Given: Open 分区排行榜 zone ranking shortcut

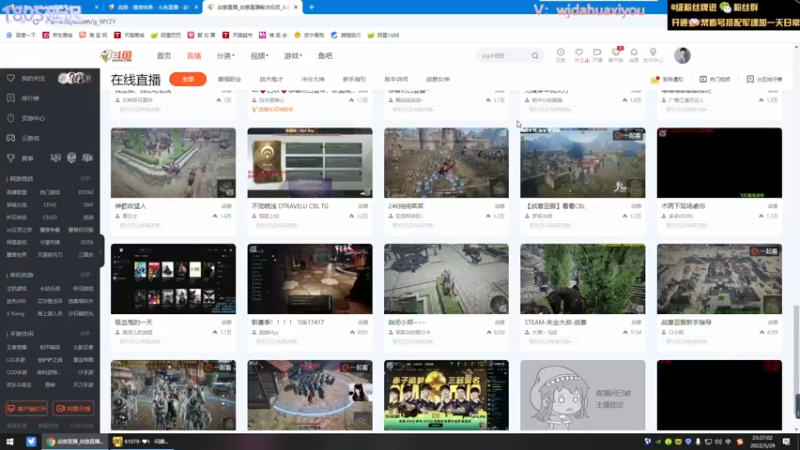Looking at the screenshot, I should click(764, 80).
